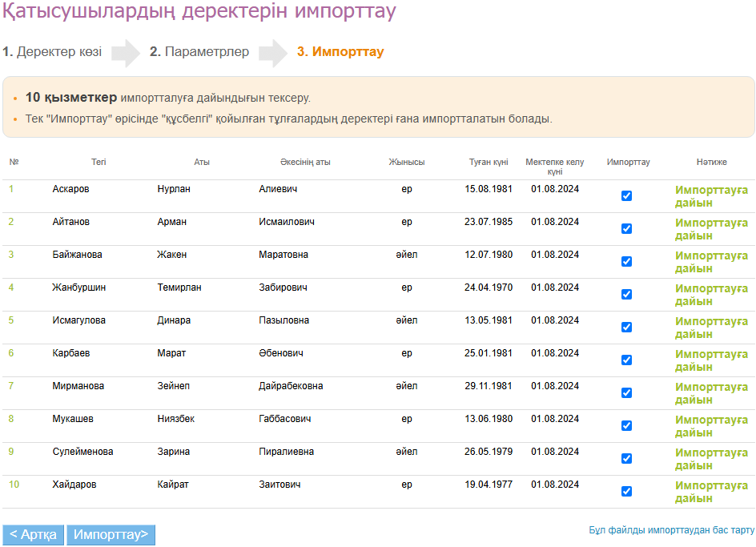Uncheck import checkbox for Сулейменова Зарина

coord(626,458)
